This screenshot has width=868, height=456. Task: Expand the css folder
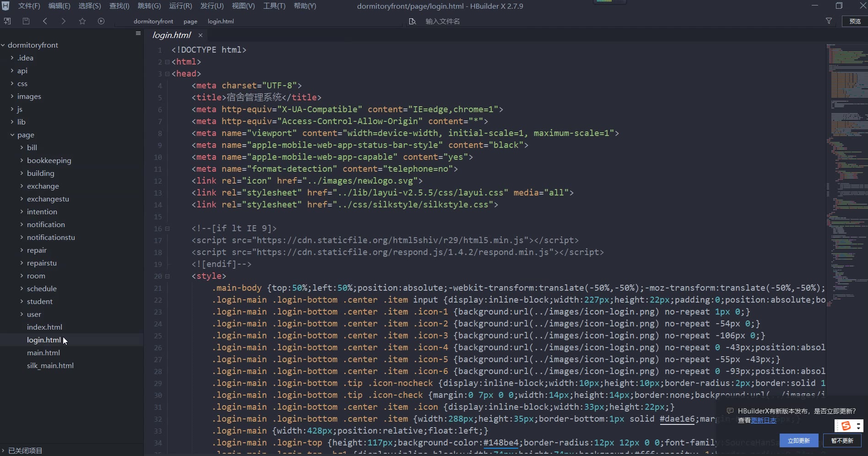(x=12, y=83)
